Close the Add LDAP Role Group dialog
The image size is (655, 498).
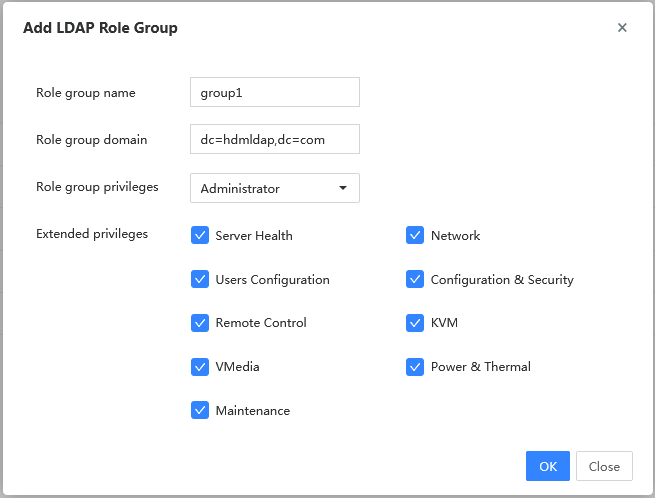tap(622, 28)
